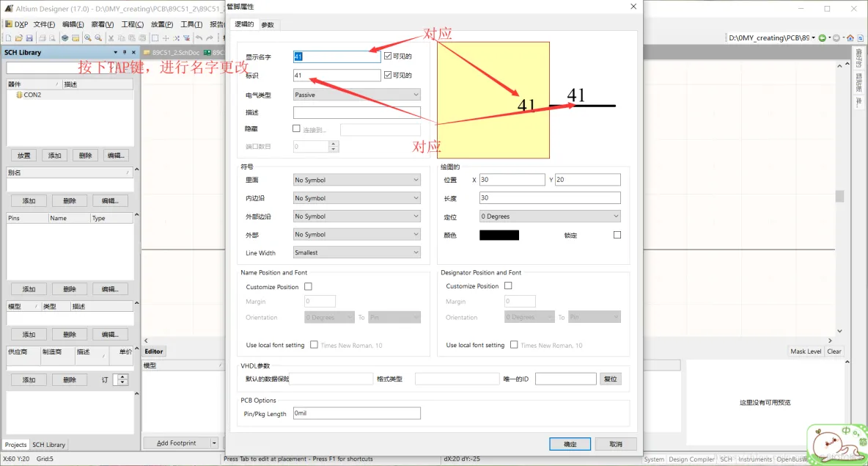Viewport: 868px width, 466px height.
Task: Click the black 颜色 color swatch
Action: [499, 235]
